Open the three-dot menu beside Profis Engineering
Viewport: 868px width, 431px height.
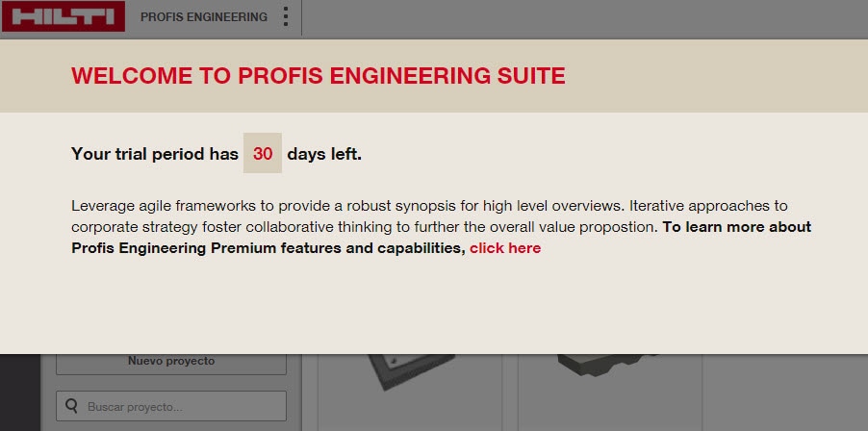[285, 17]
